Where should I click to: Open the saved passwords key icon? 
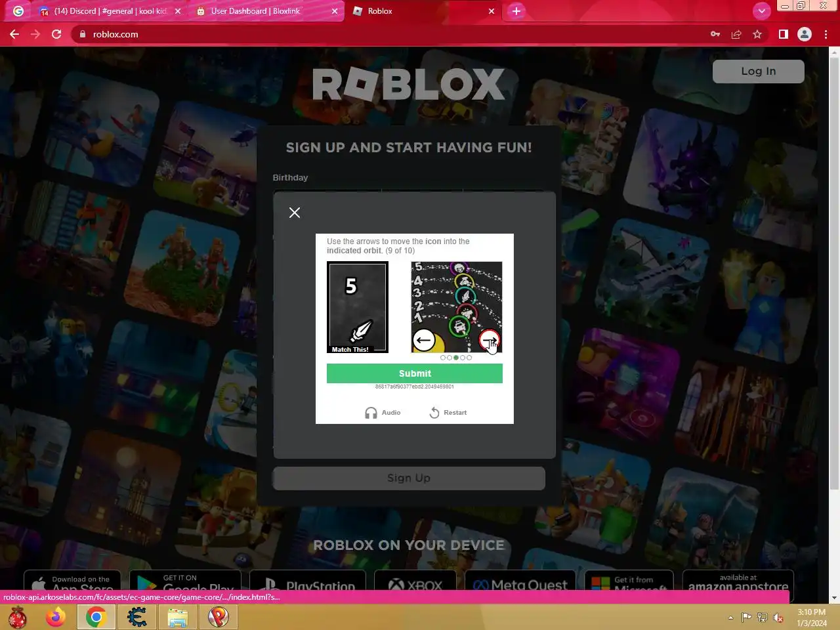(715, 34)
